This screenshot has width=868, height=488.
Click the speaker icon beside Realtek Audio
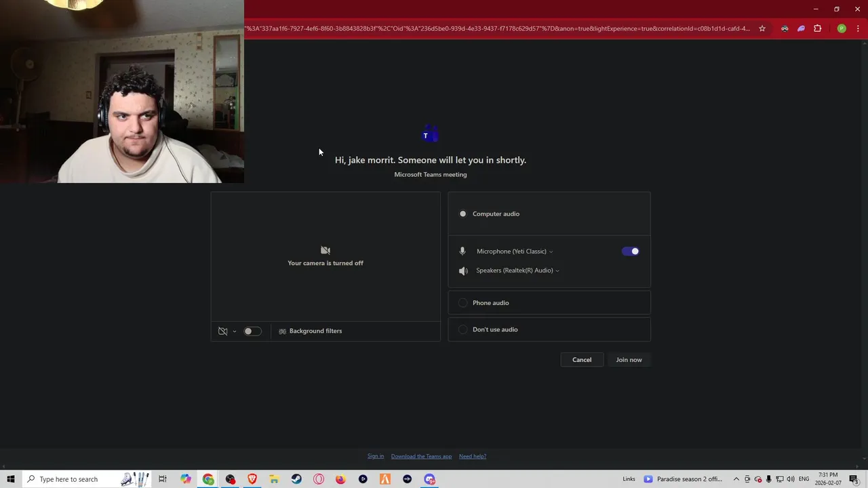(463, 270)
